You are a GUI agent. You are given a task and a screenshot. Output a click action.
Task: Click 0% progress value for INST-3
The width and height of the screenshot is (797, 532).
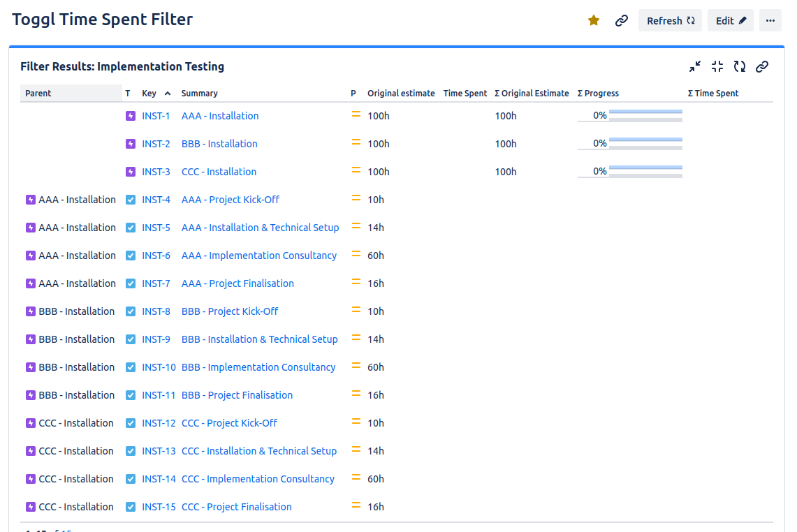[x=600, y=171]
